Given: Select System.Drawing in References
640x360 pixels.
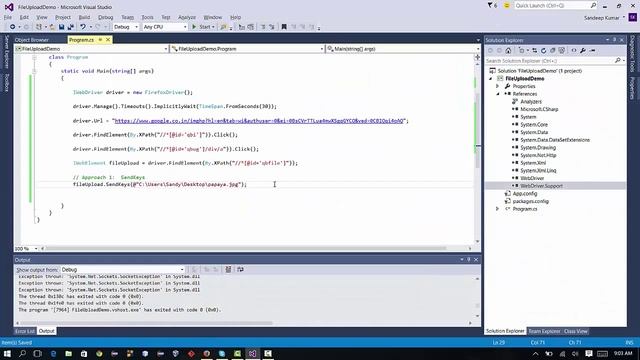Looking at the screenshot, I should [538, 148].
